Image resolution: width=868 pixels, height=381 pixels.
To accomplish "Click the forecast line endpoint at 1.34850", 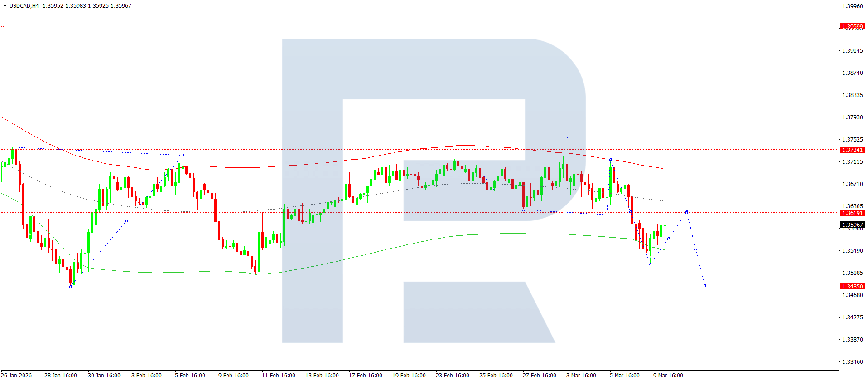I will click(x=705, y=285).
